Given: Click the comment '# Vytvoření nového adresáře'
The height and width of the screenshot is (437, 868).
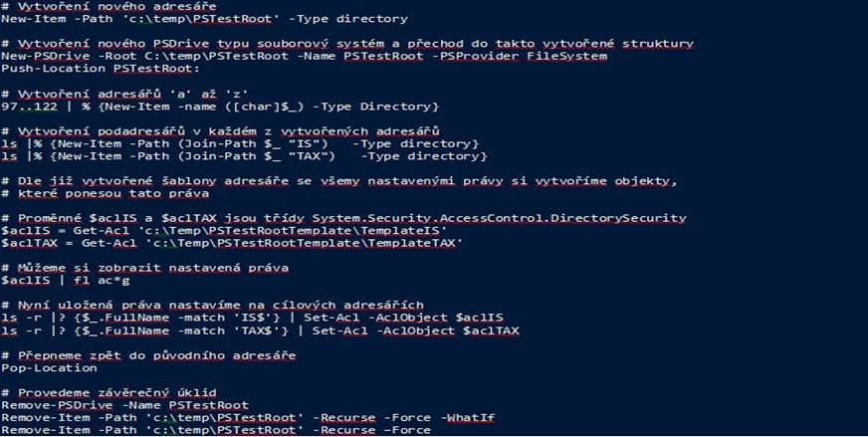Looking at the screenshot, I should pos(108,7).
